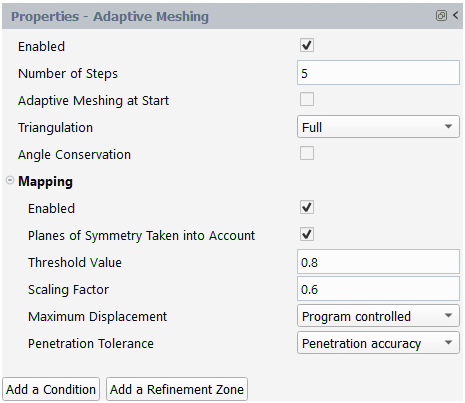Click the Threshold Value field
Image resolution: width=465 pixels, height=403 pixels.
point(378,262)
